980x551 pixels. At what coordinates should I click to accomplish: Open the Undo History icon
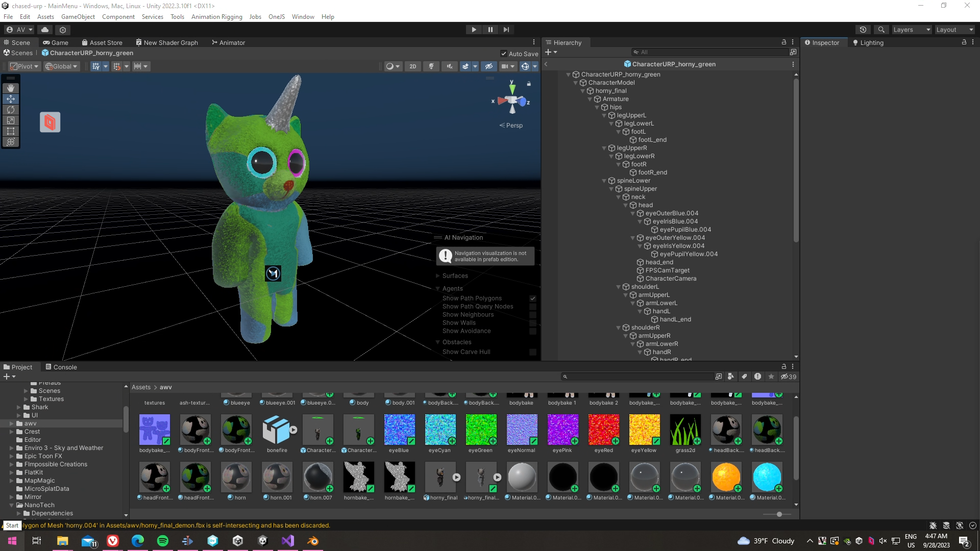863,30
